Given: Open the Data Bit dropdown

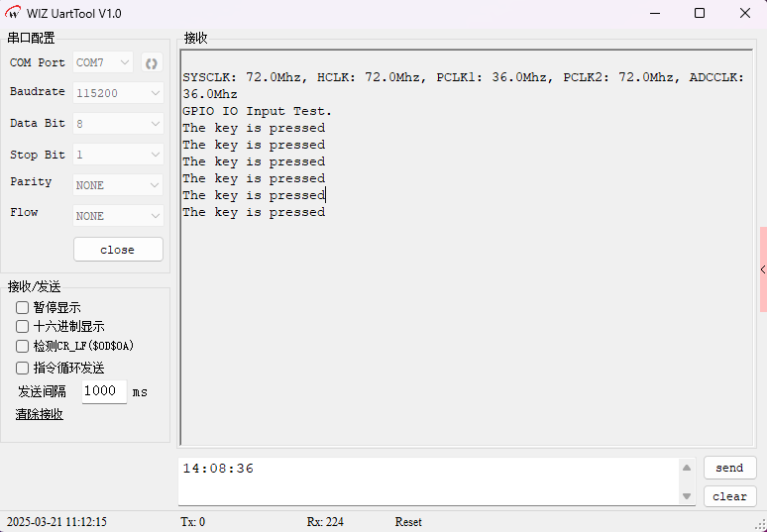Looking at the screenshot, I should click(x=118, y=124).
